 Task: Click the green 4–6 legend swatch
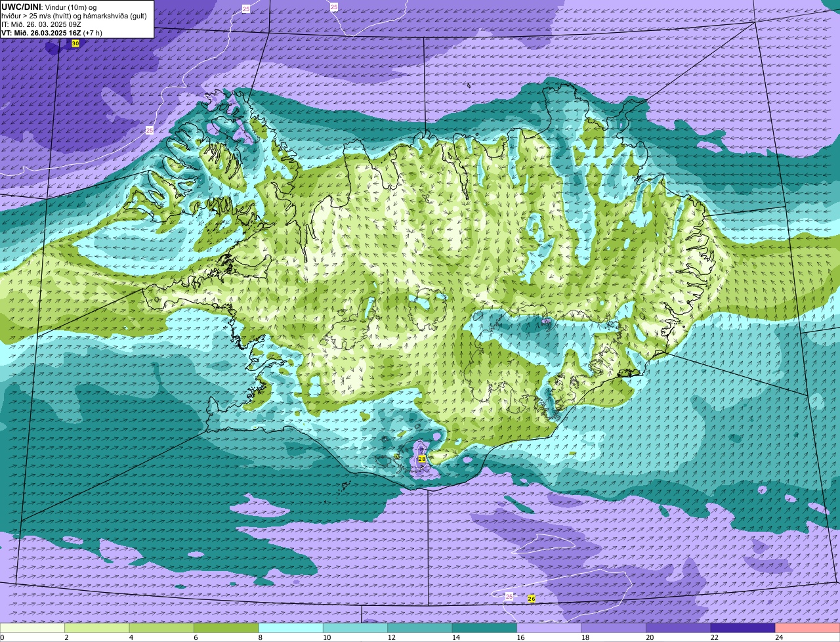(162, 628)
